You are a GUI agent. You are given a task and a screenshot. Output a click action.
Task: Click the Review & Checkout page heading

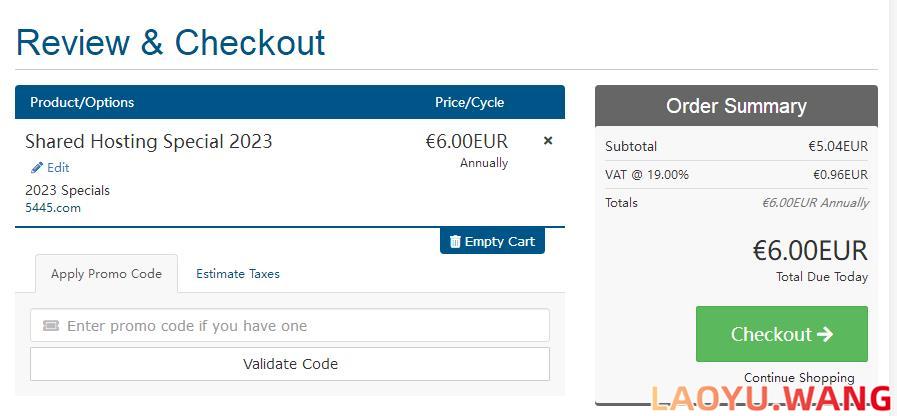[170, 42]
